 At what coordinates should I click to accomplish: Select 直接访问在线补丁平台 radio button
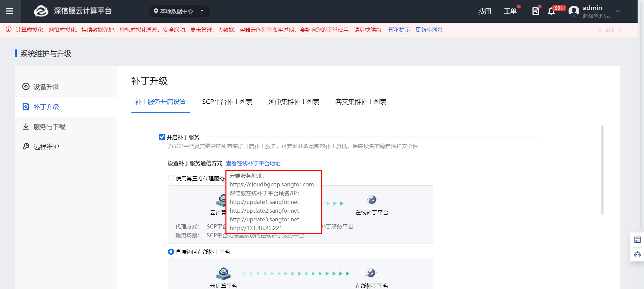(171, 252)
